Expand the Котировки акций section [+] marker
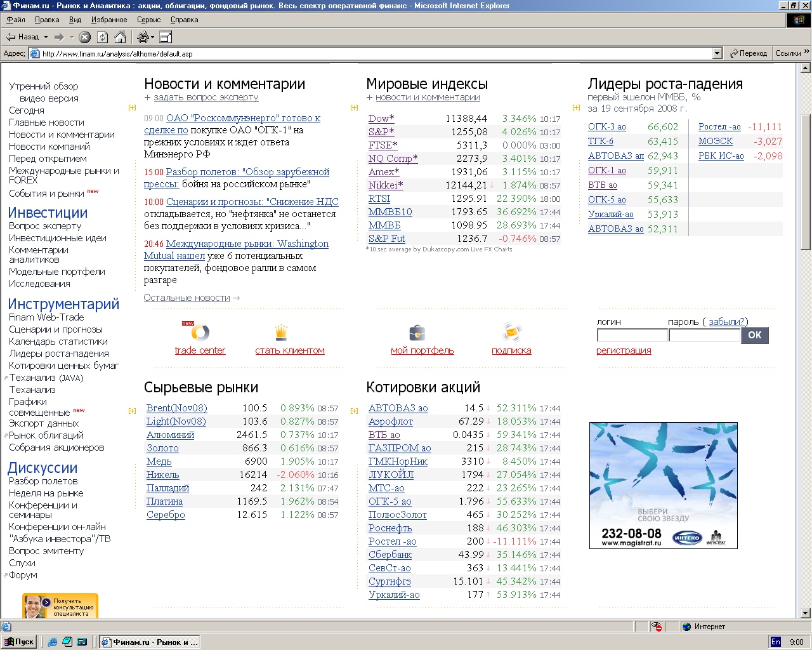 click(354, 411)
